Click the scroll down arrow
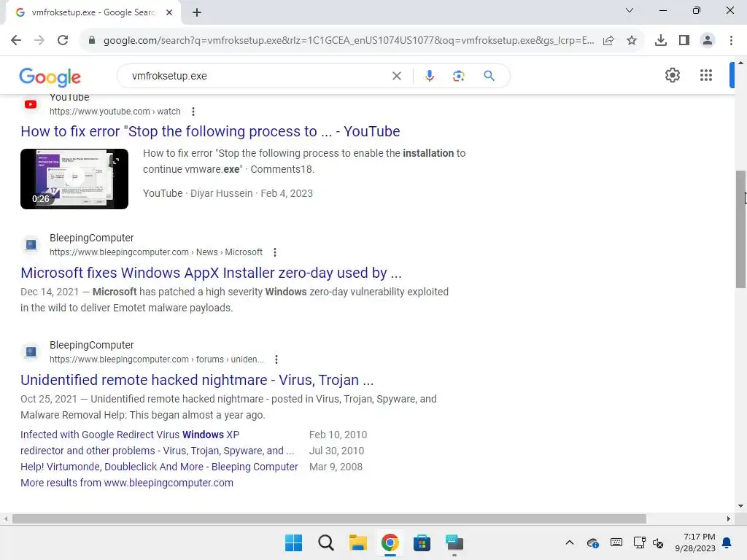This screenshot has width=747, height=560. [x=740, y=506]
